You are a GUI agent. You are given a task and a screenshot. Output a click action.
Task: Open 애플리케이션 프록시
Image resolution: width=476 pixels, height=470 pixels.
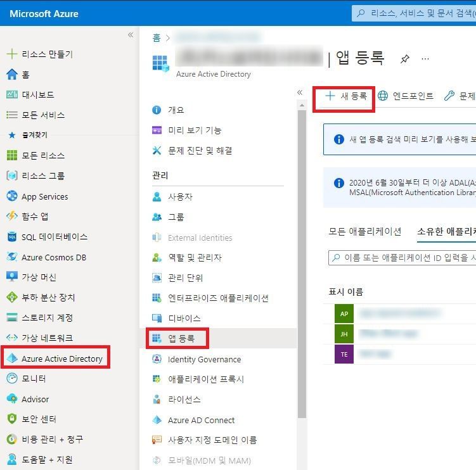(x=198, y=379)
